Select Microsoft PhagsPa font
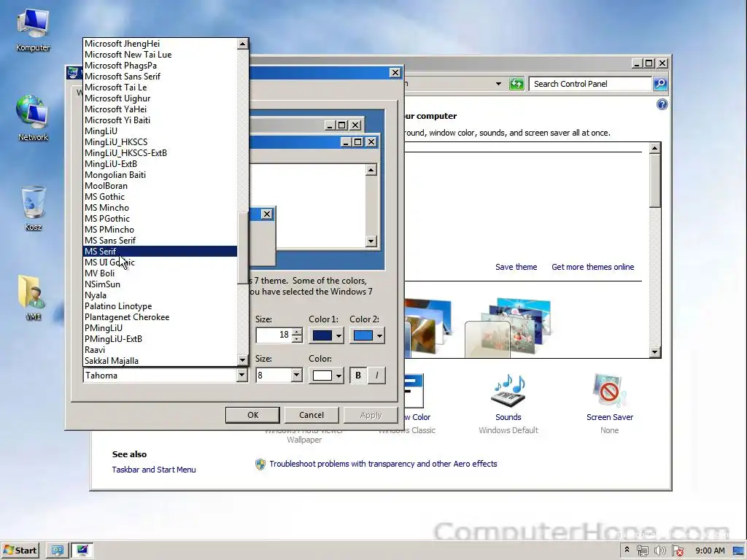747x560 pixels. (x=160, y=66)
